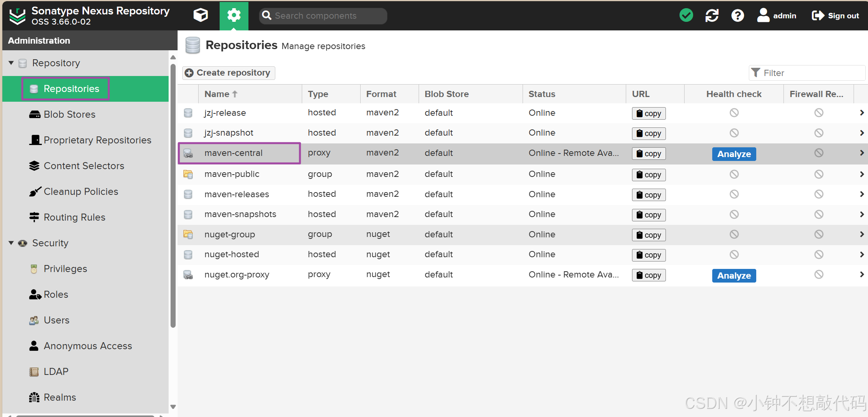Screen dimensions: 868x417
Task: Copy URL of jzj-release repository
Action: tap(649, 113)
